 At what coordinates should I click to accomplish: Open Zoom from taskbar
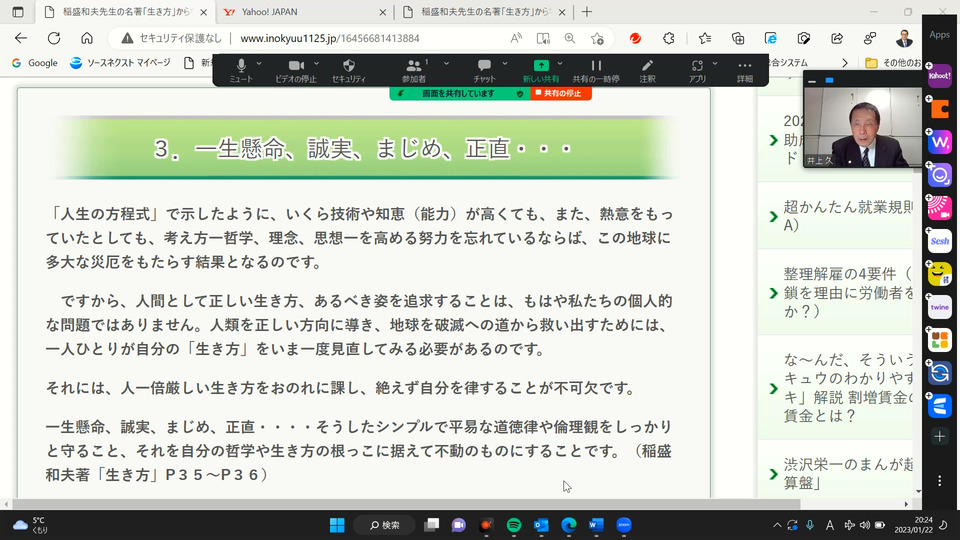pyautogui.click(x=624, y=525)
